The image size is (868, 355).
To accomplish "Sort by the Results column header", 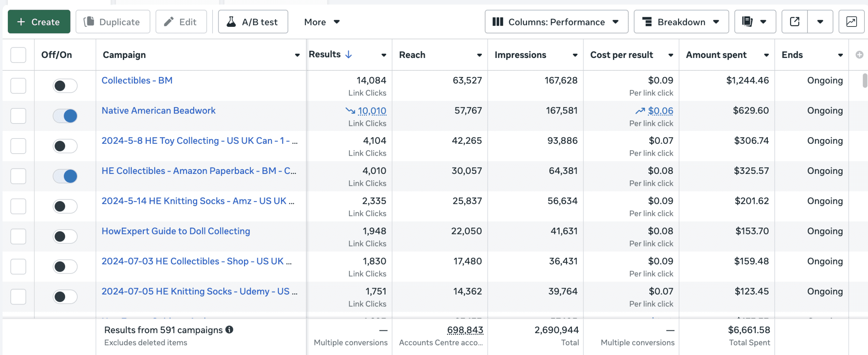I will pyautogui.click(x=325, y=54).
